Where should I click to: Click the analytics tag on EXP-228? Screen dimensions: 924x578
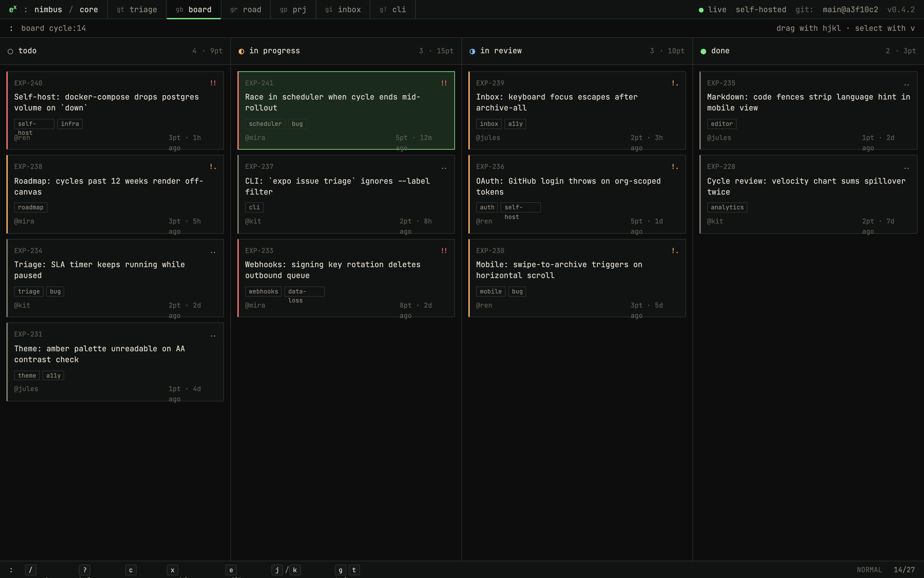[x=727, y=208]
